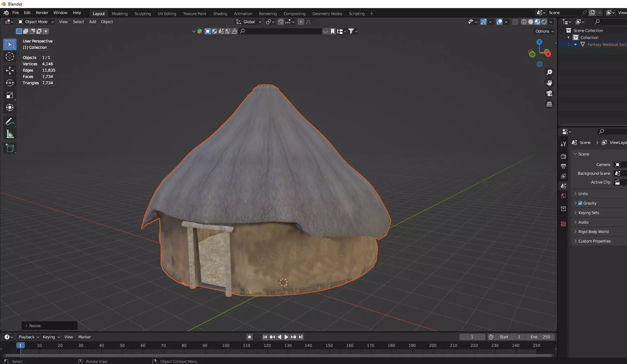The width and height of the screenshot is (627, 364).
Task: Toggle proportional editing
Action: click(x=300, y=22)
